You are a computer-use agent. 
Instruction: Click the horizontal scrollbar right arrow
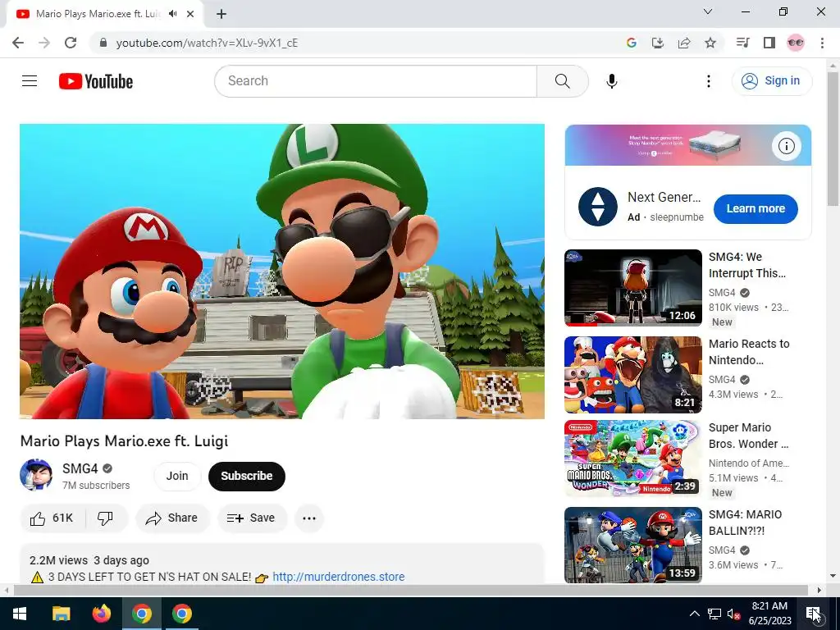(x=819, y=591)
